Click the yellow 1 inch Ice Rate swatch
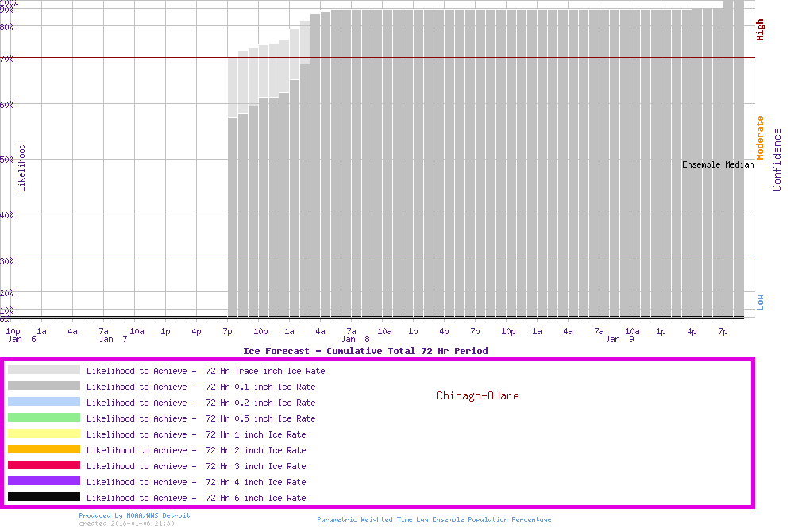 click(44, 434)
